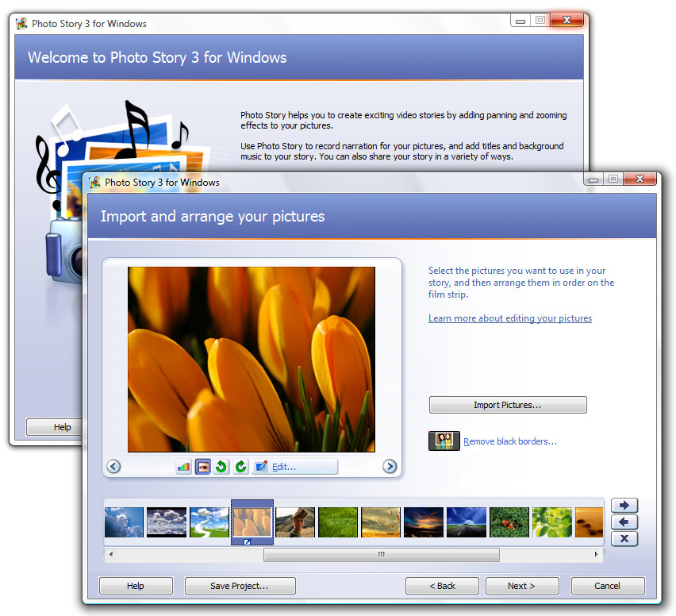Screen dimensions: 676x616
Task: Select the blue road night thumbnail
Action: (467, 522)
